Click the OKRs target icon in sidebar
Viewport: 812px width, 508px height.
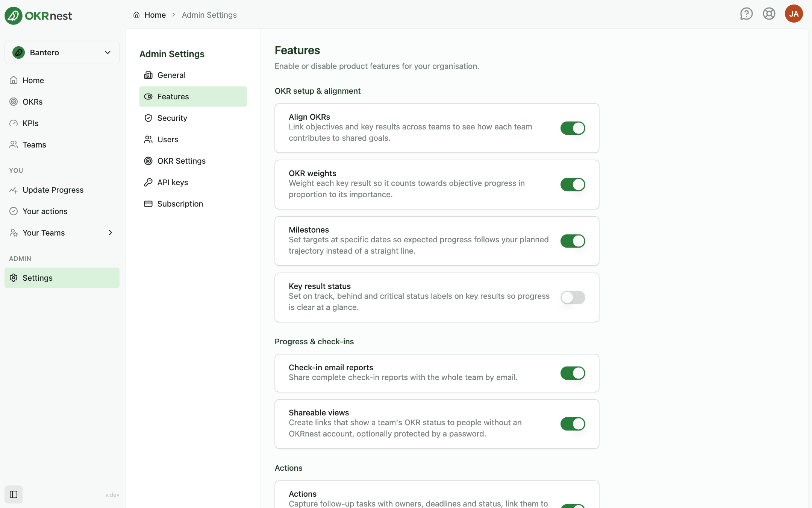(x=14, y=102)
